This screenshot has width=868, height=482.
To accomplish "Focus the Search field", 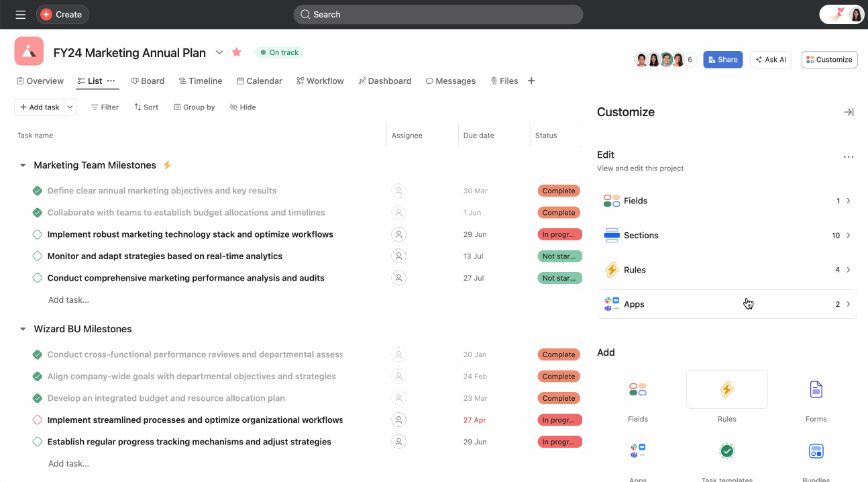I will (x=438, y=14).
